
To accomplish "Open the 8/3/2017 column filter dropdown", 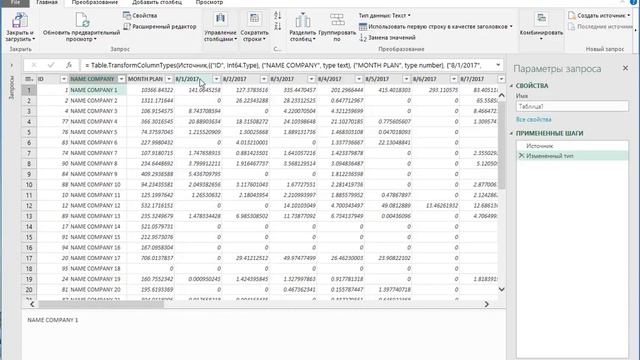I will (311, 79).
